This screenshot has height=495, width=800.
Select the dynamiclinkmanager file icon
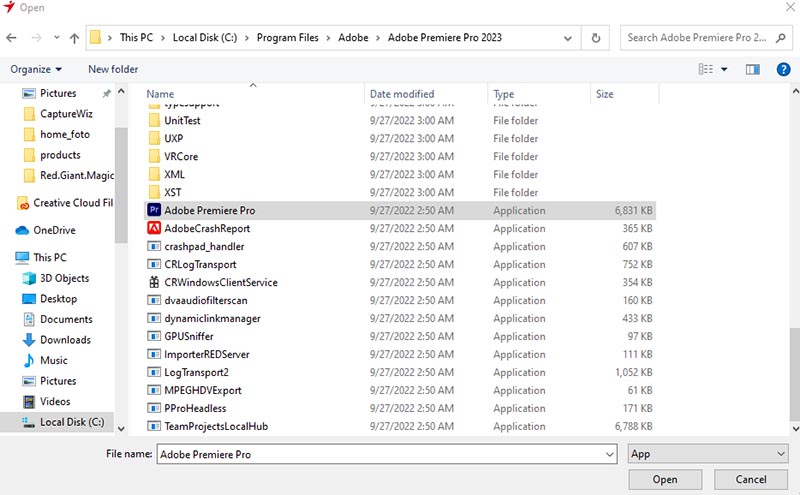coord(154,318)
